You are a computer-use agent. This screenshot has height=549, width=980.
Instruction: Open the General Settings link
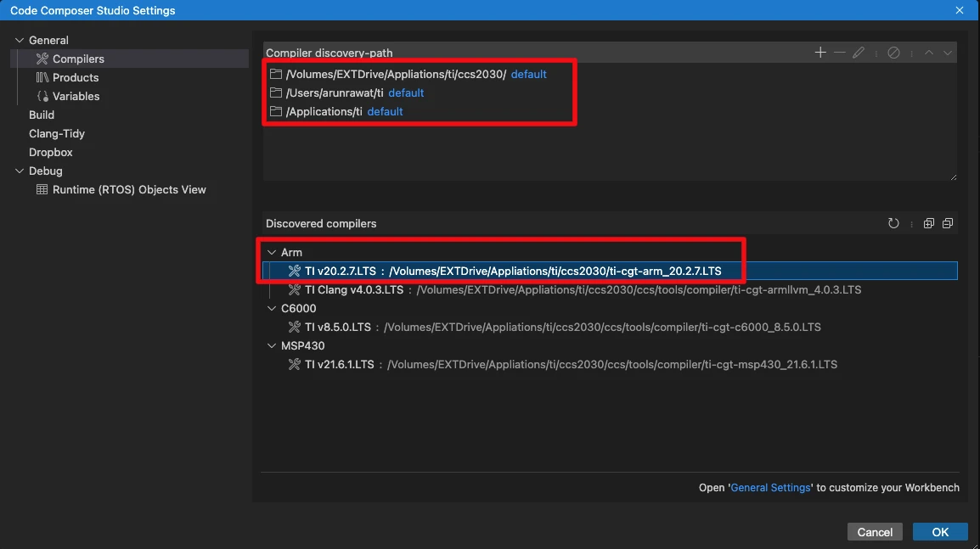tap(770, 488)
